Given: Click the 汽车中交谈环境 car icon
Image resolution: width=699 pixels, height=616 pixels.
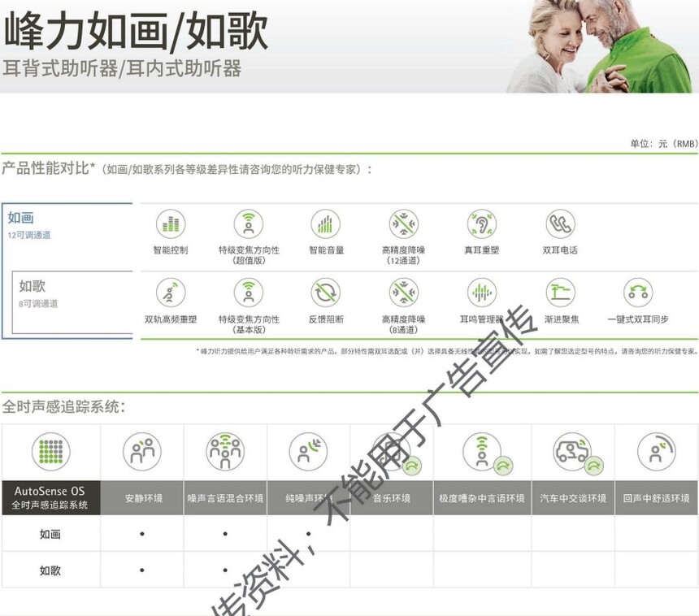Looking at the screenshot, I should point(578,453).
